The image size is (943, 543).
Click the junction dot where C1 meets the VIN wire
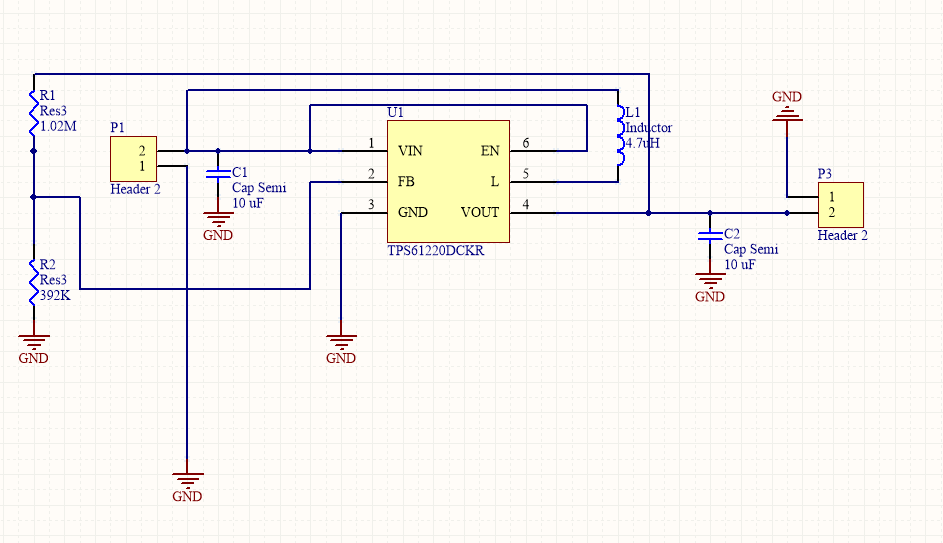[x=218, y=151]
